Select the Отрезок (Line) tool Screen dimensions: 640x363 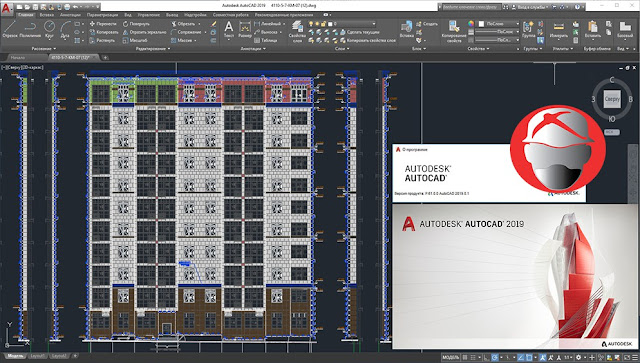click(10, 29)
